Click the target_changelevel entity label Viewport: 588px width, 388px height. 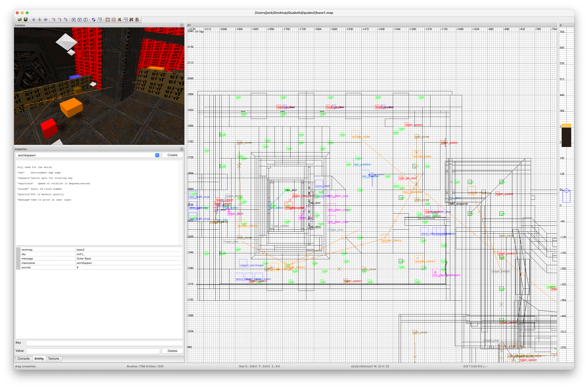pyautogui.click(x=304, y=196)
